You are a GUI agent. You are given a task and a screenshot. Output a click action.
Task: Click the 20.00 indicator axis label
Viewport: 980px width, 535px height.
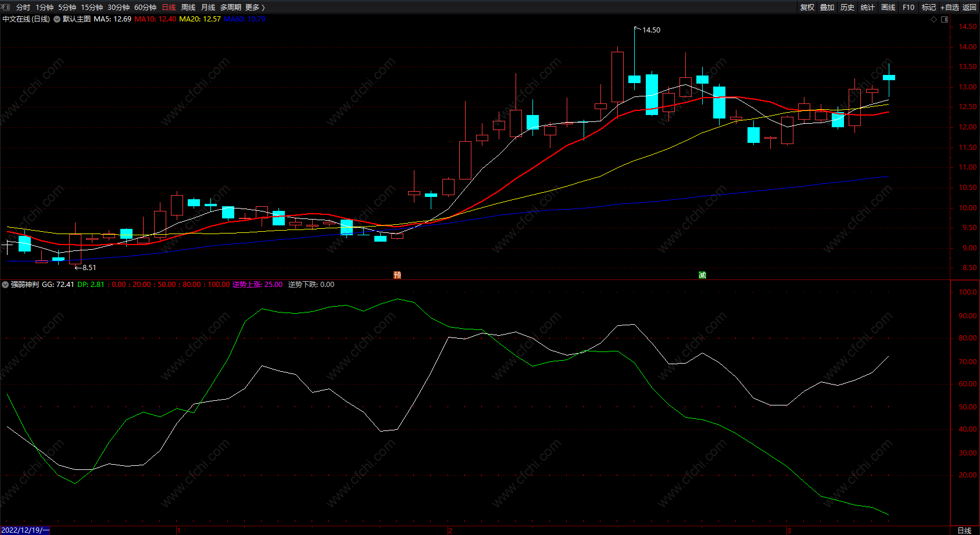coord(968,475)
